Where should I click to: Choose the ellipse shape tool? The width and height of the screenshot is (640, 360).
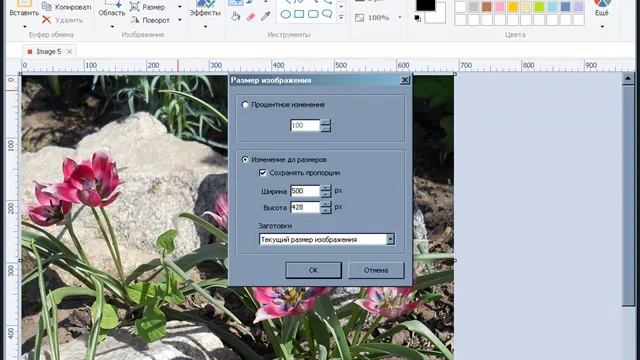tap(286, 15)
